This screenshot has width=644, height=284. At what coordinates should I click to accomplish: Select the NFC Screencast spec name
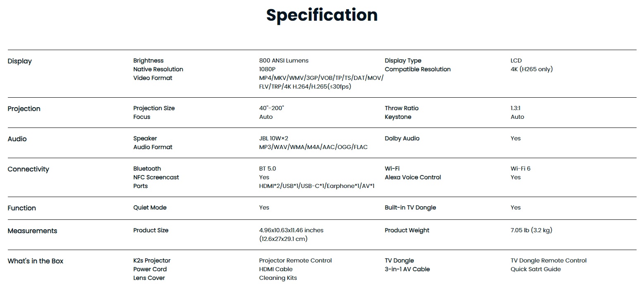[156, 178]
